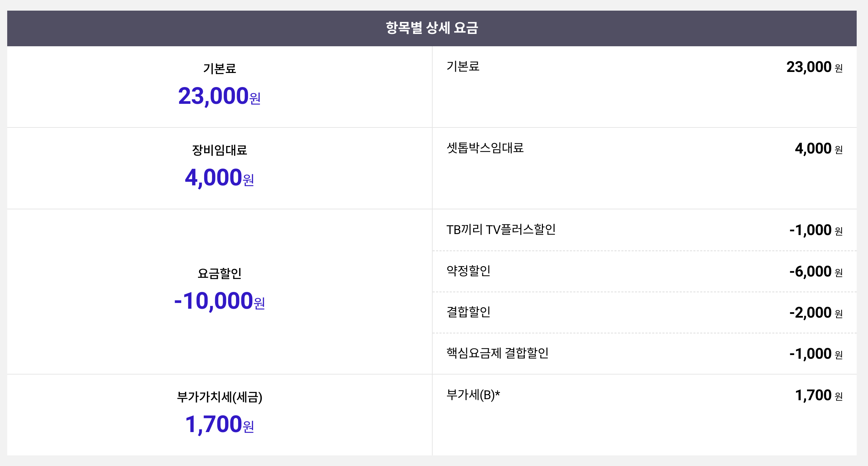
Task: Click the '항목별 상세 요금' table header
Action: click(x=432, y=28)
